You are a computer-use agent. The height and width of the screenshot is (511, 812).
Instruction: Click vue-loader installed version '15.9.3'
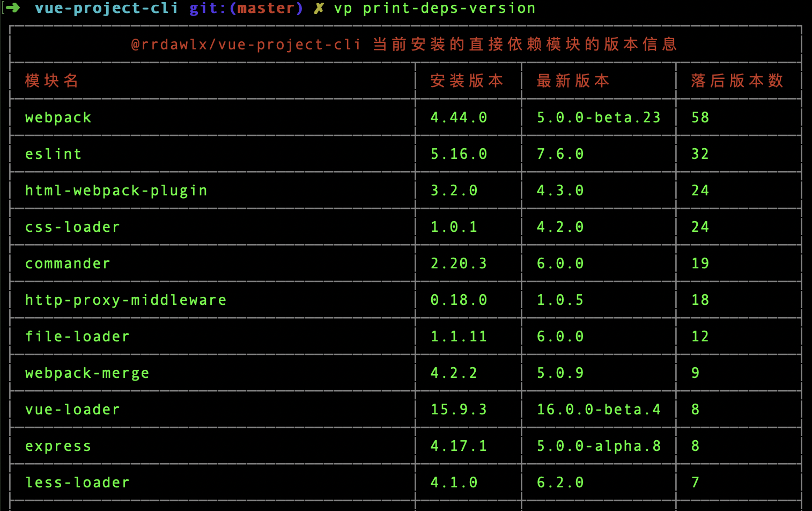(459, 410)
